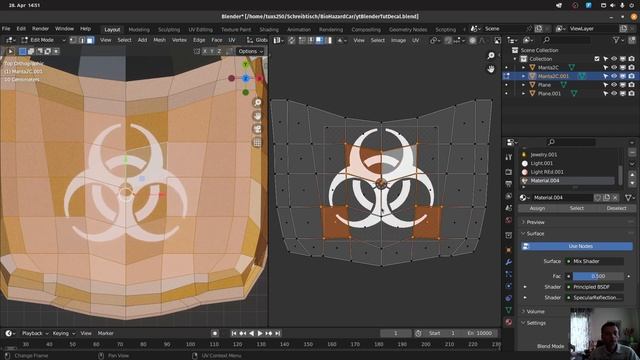The image size is (640, 360).
Task: Hide Plane.001 object with eye icon
Action: click(x=614, y=93)
